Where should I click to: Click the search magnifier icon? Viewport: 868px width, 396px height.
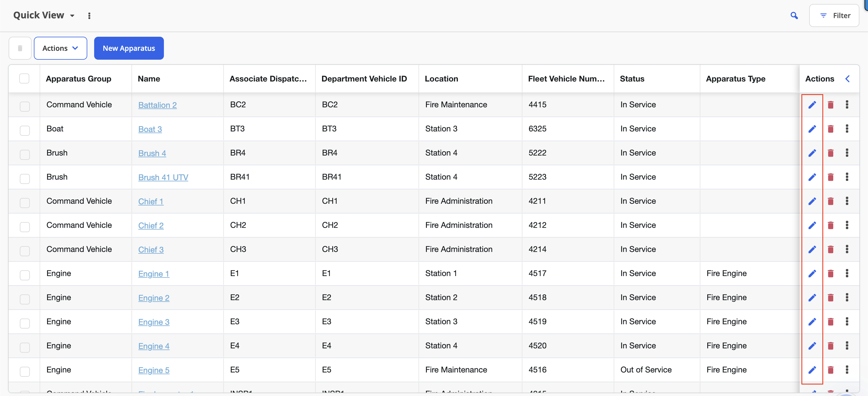pos(794,15)
